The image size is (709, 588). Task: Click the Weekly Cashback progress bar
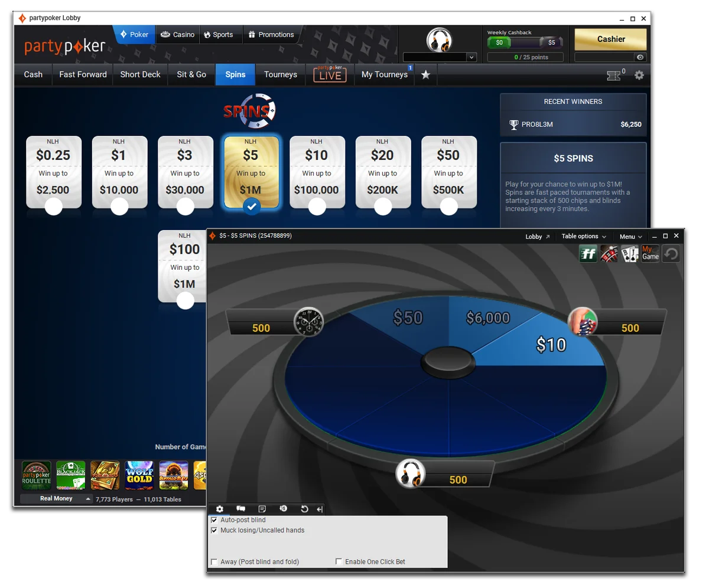525,43
